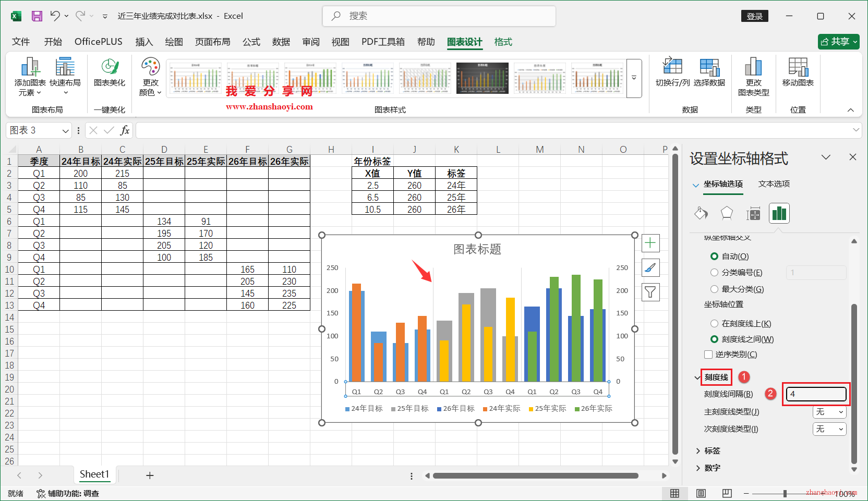
Task: Select 最大分类(G) radio option
Action: pos(714,289)
